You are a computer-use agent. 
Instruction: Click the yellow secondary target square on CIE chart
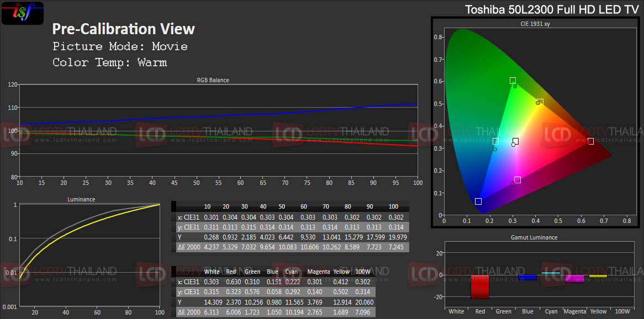tap(540, 102)
